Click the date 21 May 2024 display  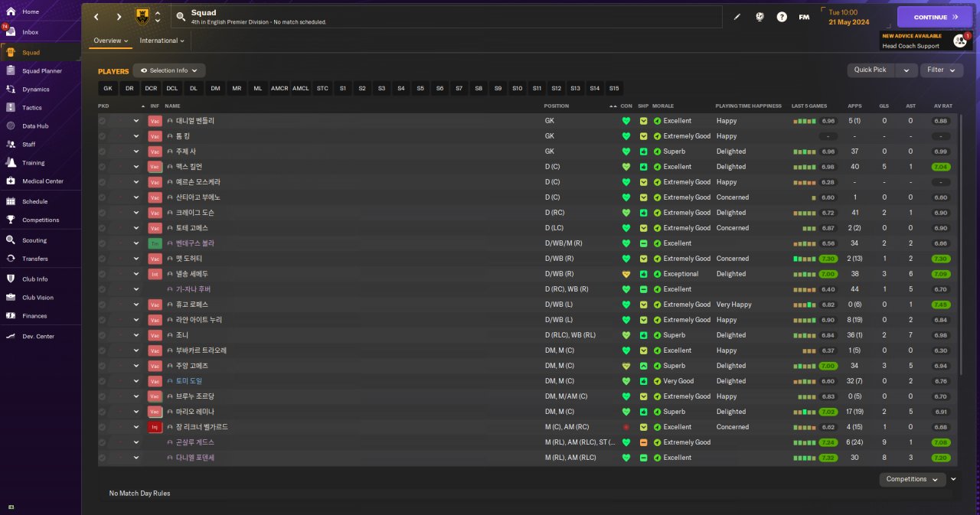(849, 22)
